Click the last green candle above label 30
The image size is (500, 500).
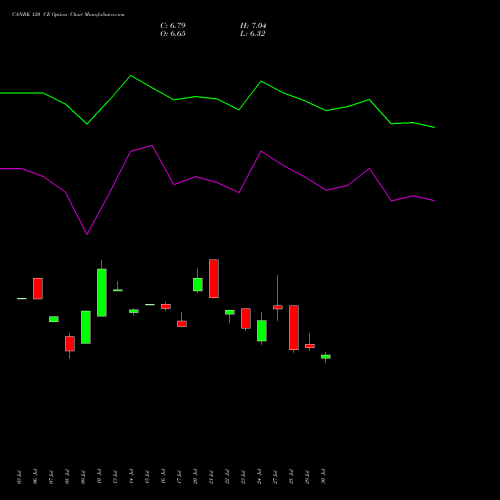pyautogui.click(x=326, y=357)
